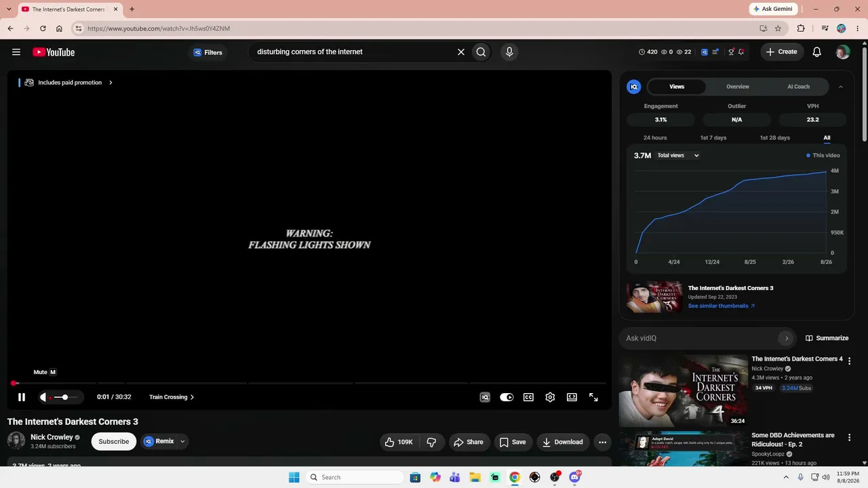Click the vidIQ icon in player controls

tap(485, 397)
